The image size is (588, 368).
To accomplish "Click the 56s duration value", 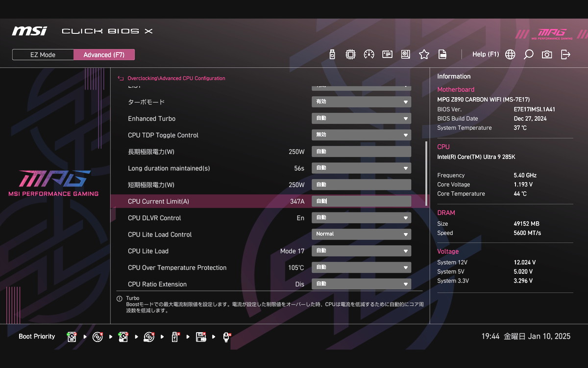I will tap(299, 168).
